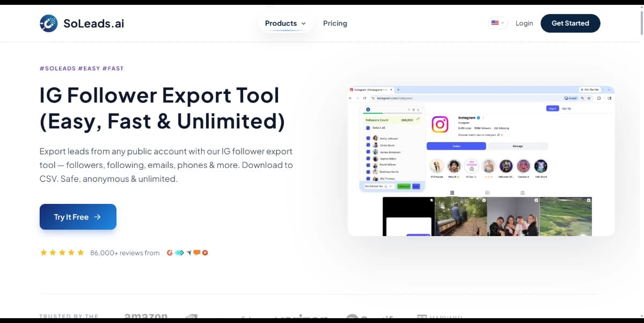
Task: Open the green landscape post thumbnail
Action: pyautogui.click(x=566, y=216)
